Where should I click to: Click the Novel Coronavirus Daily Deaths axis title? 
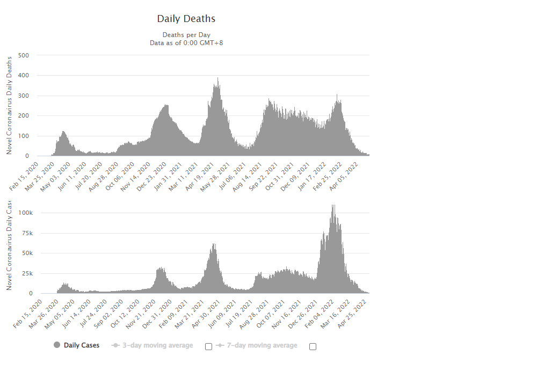pos(9,106)
